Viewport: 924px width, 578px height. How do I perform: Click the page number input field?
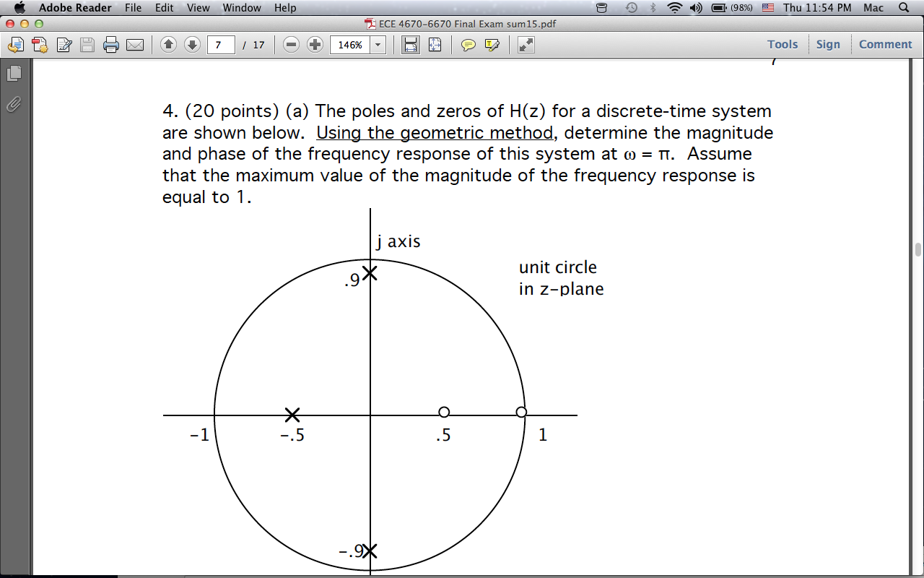click(221, 44)
